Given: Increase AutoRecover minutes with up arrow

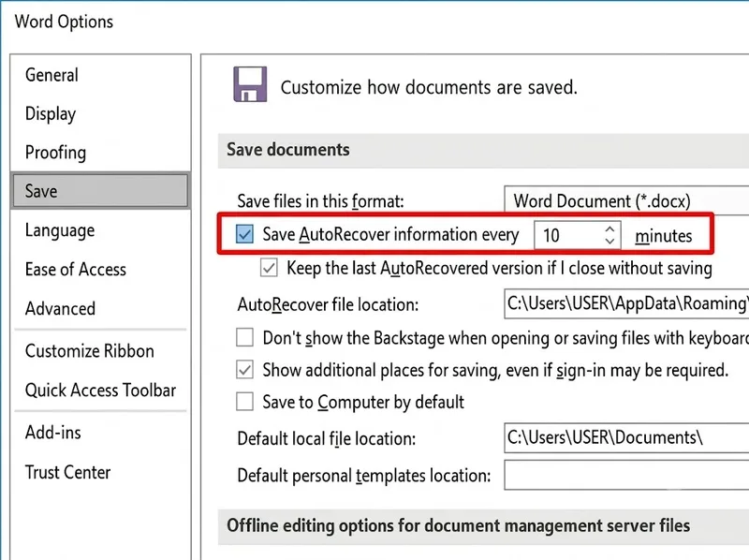Looking at the screenshot, I should pos(609,228).
